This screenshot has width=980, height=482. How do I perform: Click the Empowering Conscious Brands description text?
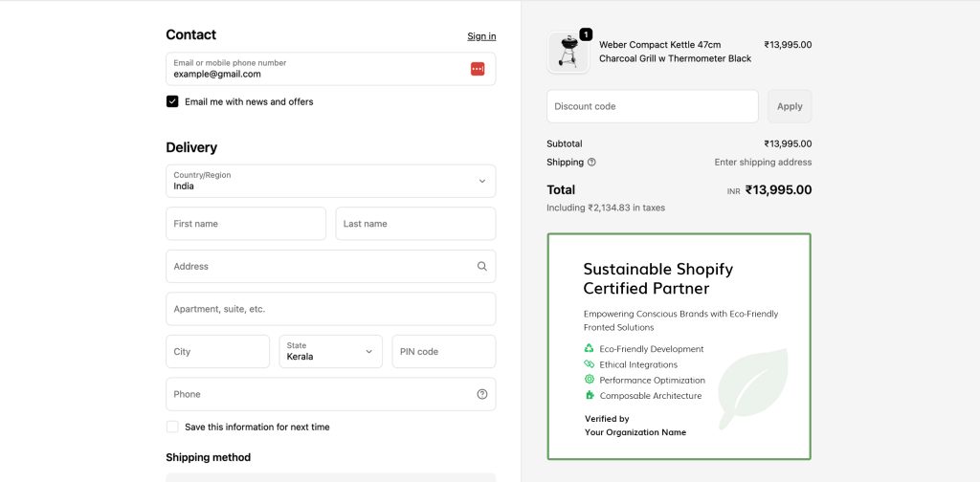680,320
